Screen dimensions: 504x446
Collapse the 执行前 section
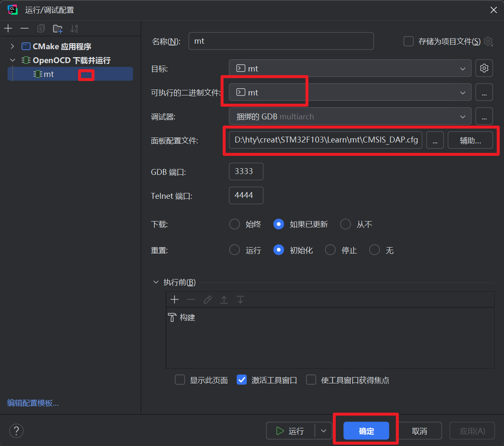(156, 282)
